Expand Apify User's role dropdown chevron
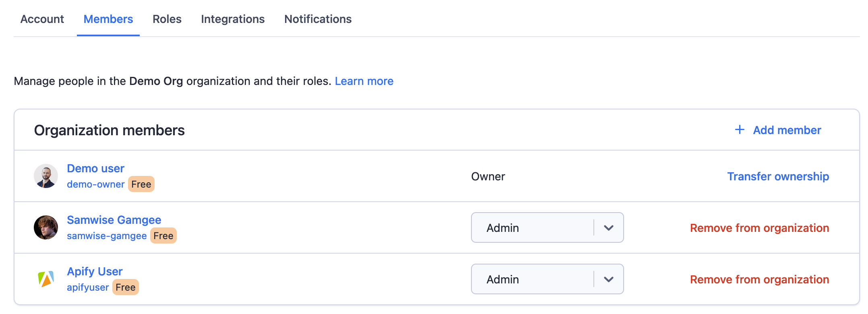Screen dimensions: 868x314 (x=609, y=279)
